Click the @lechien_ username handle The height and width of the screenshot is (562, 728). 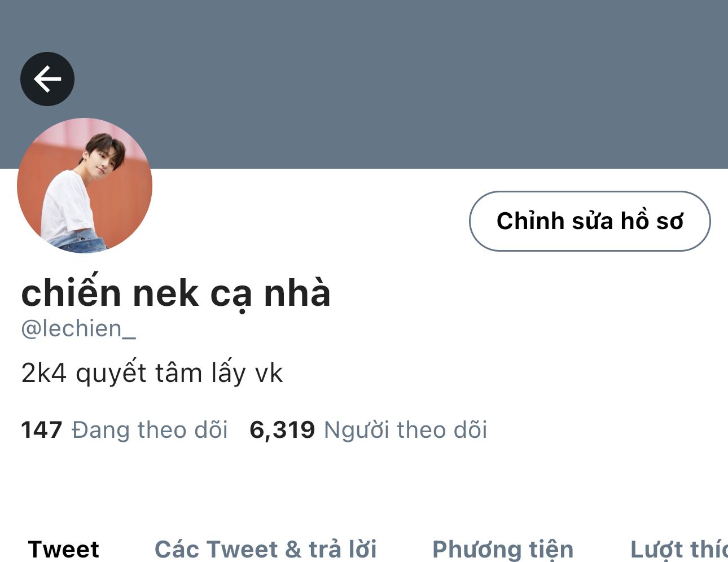[x=78, y=329]
